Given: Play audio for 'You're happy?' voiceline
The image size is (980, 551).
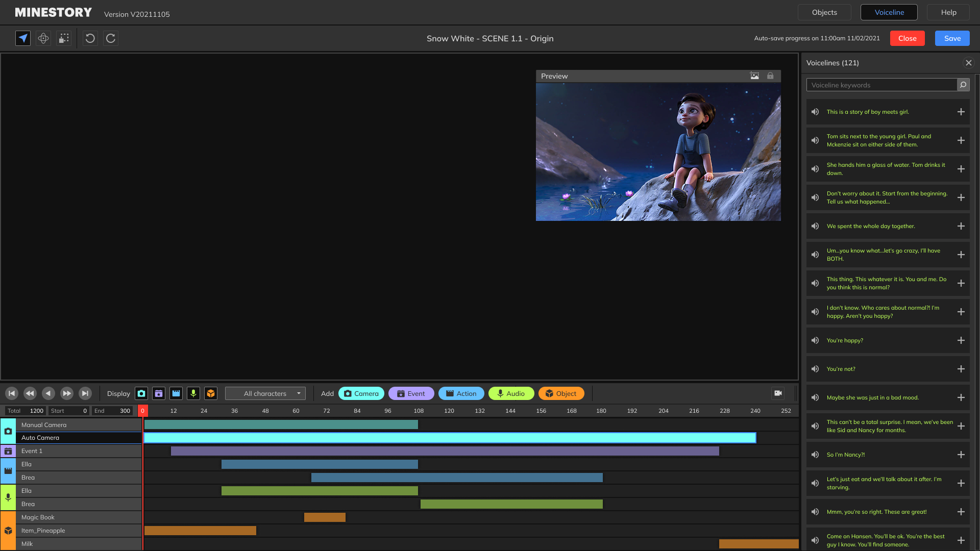Looking at the screenshot, I should (x=815, y=340).
